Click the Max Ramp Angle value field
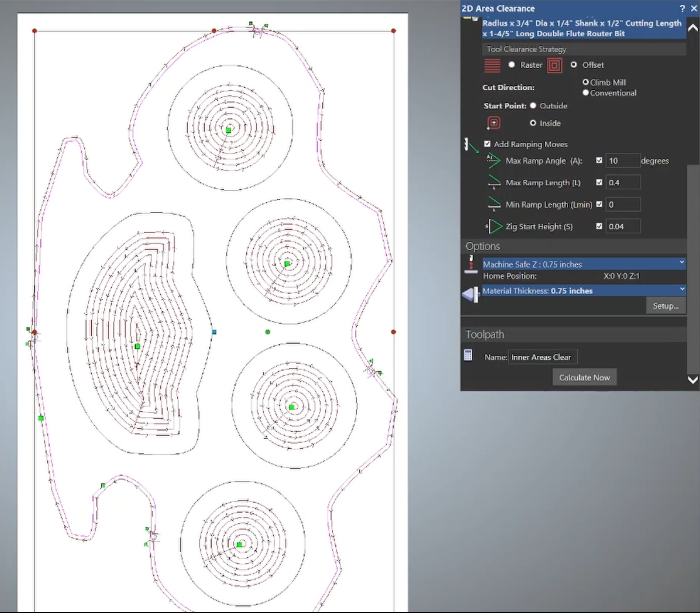 pyautogui.click(x=623, y=161)
